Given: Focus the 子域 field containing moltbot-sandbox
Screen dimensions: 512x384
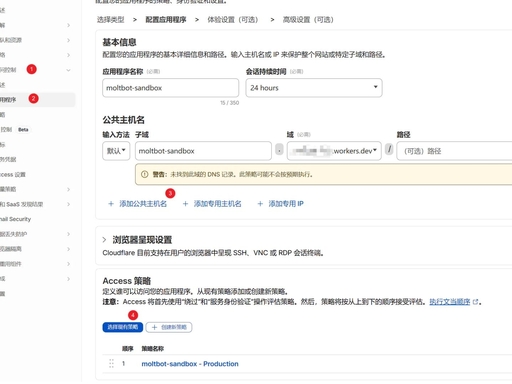Looking at the screenshot, I should click(x=203, y=151).
